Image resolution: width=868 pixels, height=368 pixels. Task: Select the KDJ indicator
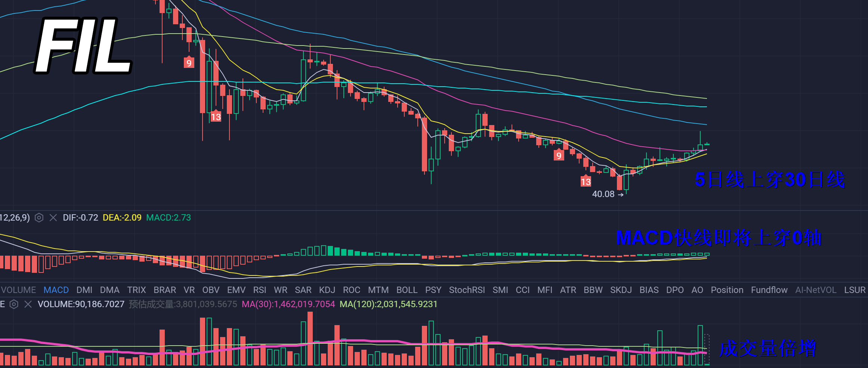click(x=327, y=290)
